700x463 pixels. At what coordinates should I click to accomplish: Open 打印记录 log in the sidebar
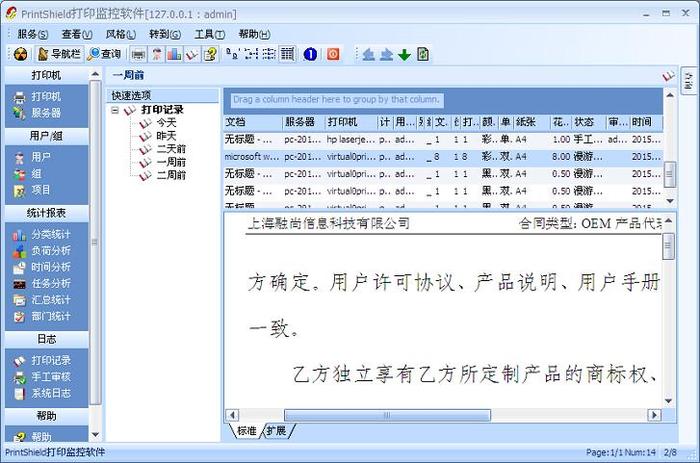(42, 360)
